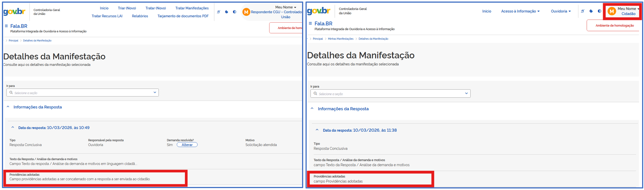Click the orange avatar of the Cidadão user
This screenshot has width=644, height=190.
coord(612,11)
